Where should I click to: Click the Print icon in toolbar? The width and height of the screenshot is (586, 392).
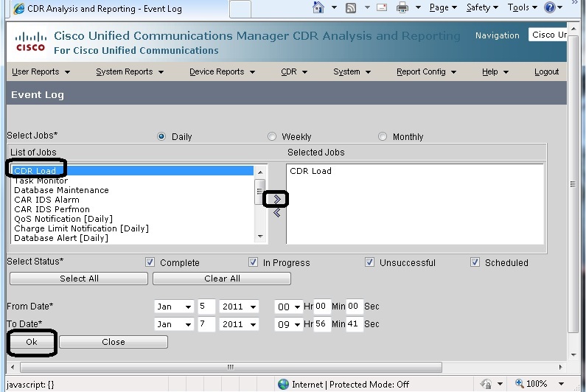pos(402,7)
